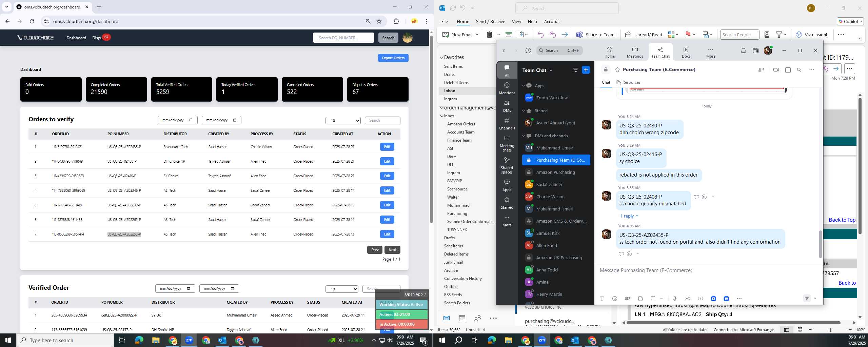Open DMs in Zoom sidebar
868x347 pixels.
[x=507, y=106]
